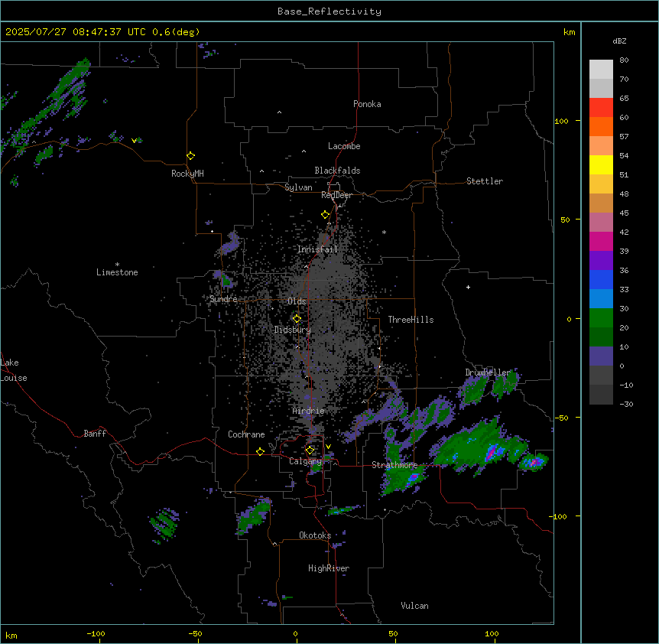Image resolution: width=659 pixels, height=644 pixels.
Task: Select the red 65-60 dBZ legend swatch
Action: 601,108
